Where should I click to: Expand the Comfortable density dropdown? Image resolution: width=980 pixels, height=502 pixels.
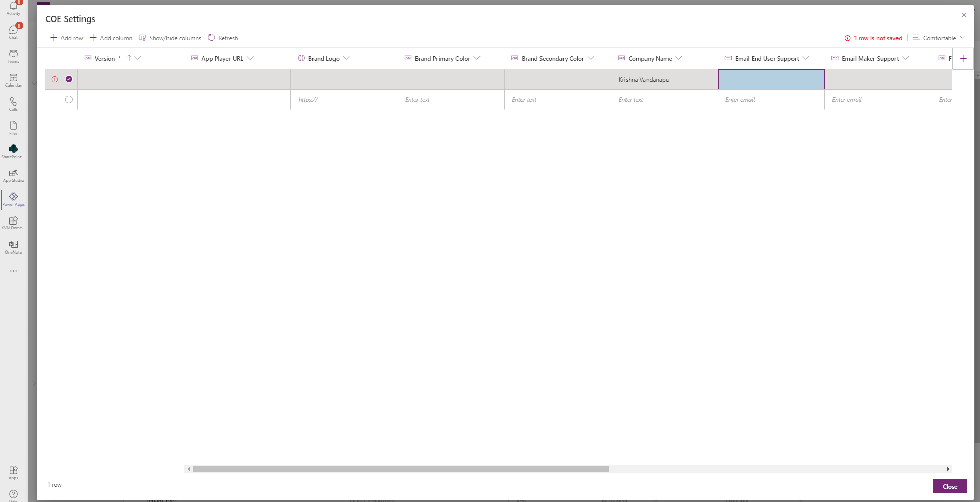click(x=939, y=37)
